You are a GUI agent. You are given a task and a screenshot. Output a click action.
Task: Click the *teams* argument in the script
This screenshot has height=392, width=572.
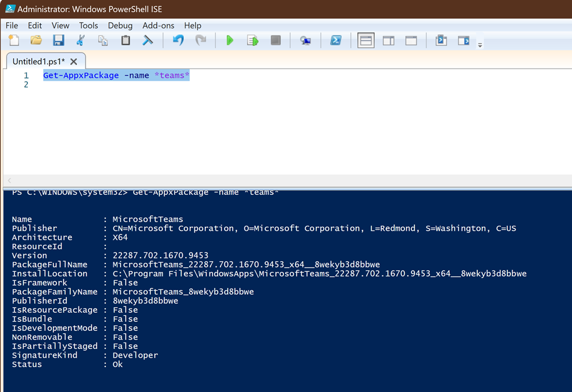tap(172, 76)
